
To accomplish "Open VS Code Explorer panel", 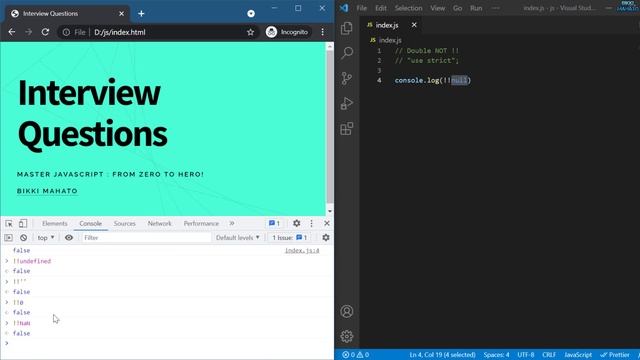I will [347, 28].
